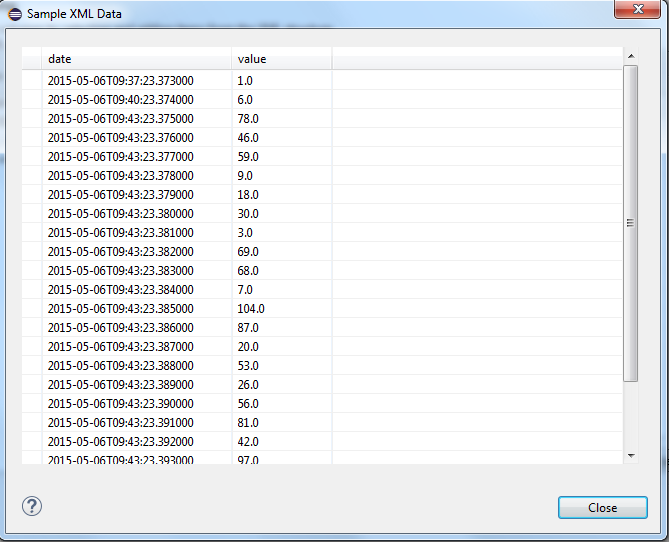The width and height of the screenshot is (669, 542).
Task: Select date 2015-05-06T09:43:23.375000
Action: pyautogui.click(x=121, y=119)
